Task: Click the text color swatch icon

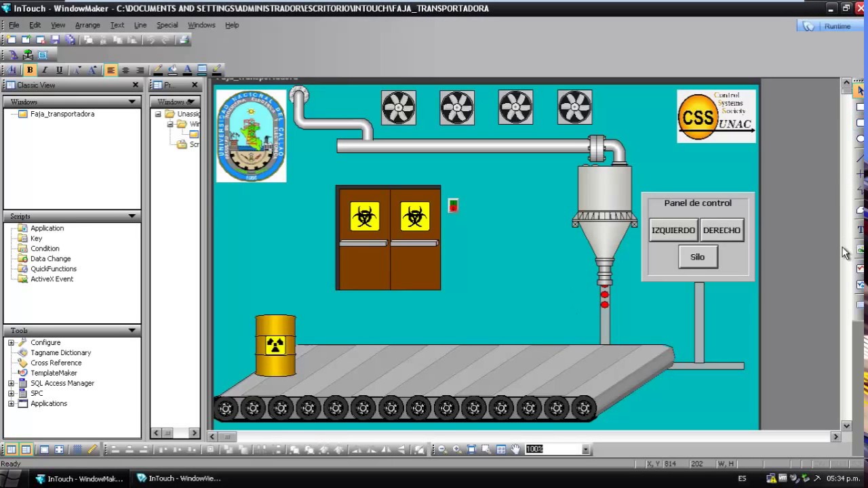Action: click(187, 70)
